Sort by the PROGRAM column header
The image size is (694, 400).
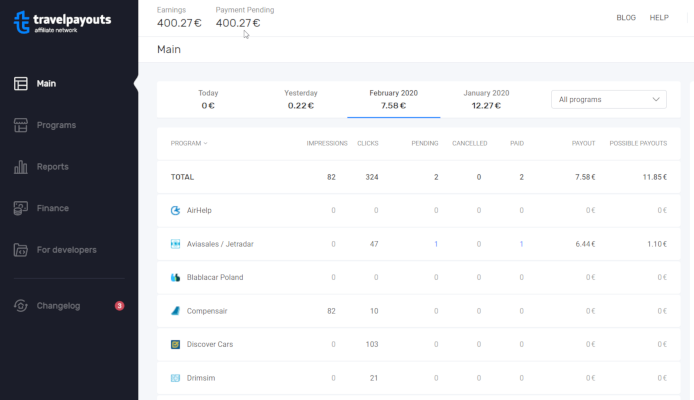[x=189, y=143]
